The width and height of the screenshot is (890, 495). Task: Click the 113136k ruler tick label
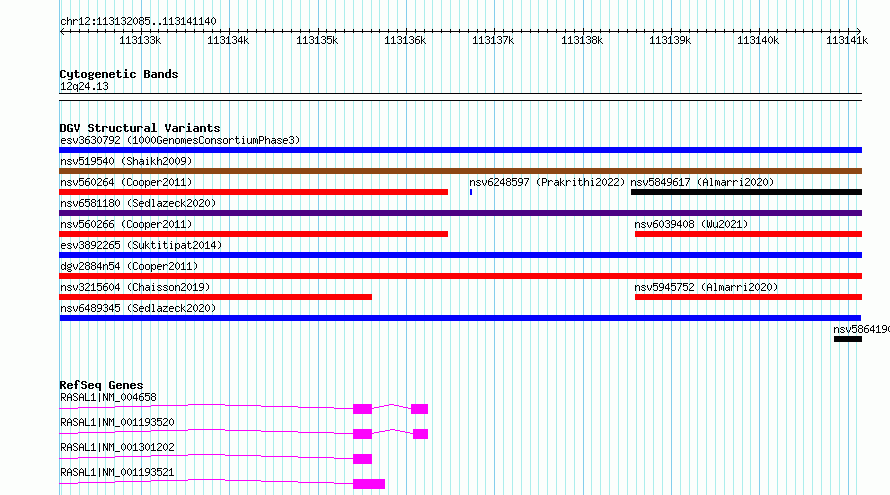click(x=405, y=40)
